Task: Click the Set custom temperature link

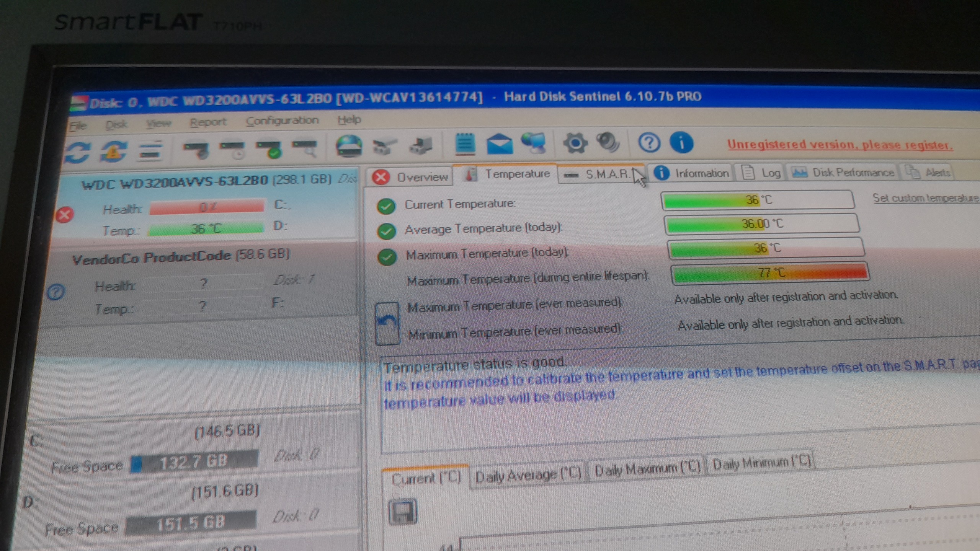Action: (x=925, y=198)
